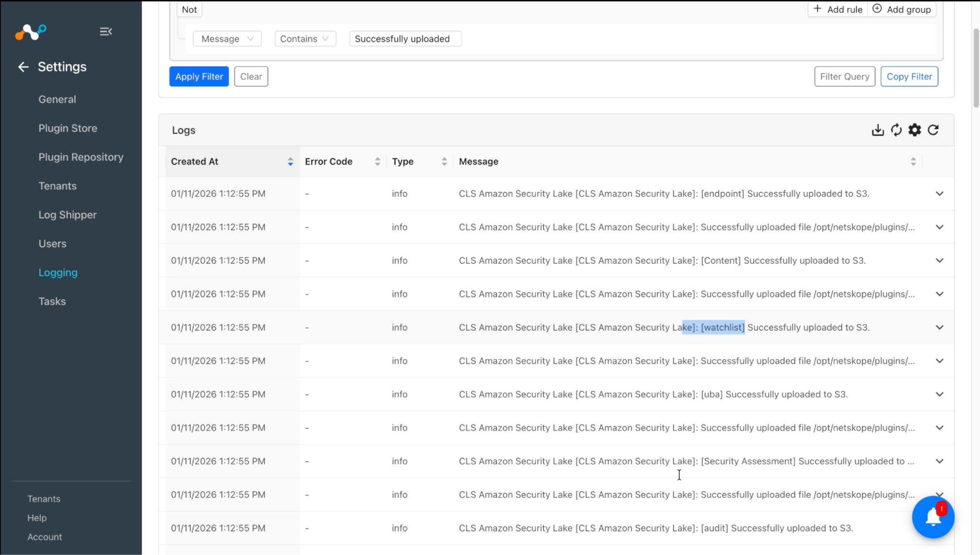Open Plugin Store

[x=68, y=128]
